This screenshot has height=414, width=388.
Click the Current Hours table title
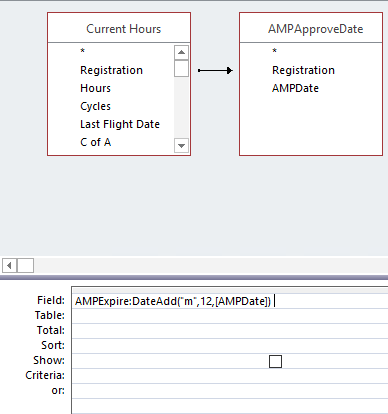(x=124, y=29)
